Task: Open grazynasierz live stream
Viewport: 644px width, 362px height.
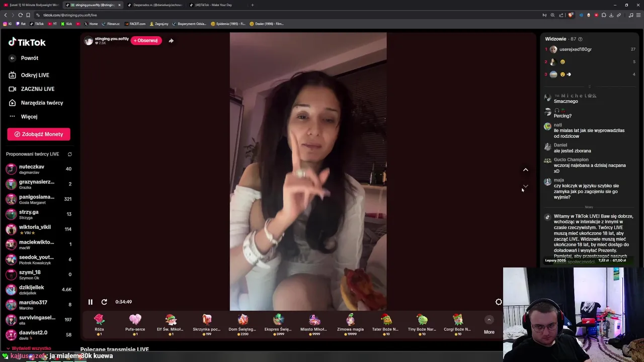Action: (39, 184)
